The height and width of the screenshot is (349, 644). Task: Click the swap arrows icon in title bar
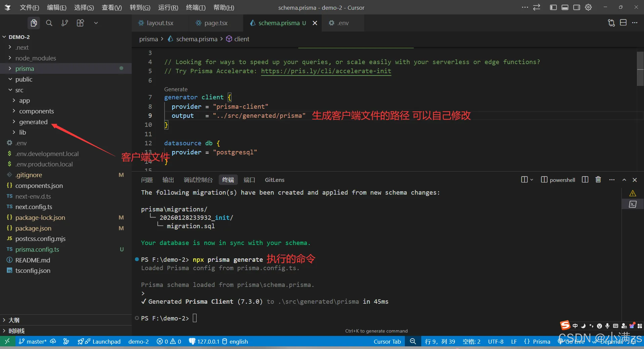[x=536, y=7]
